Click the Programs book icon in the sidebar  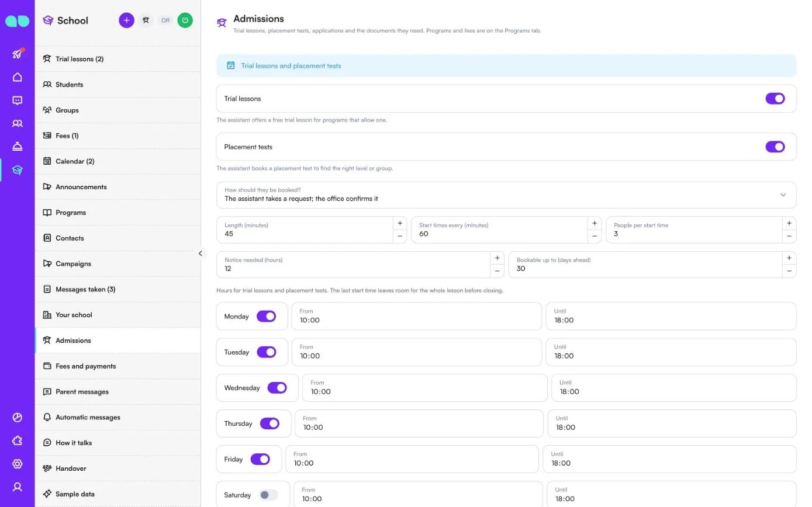47,213
